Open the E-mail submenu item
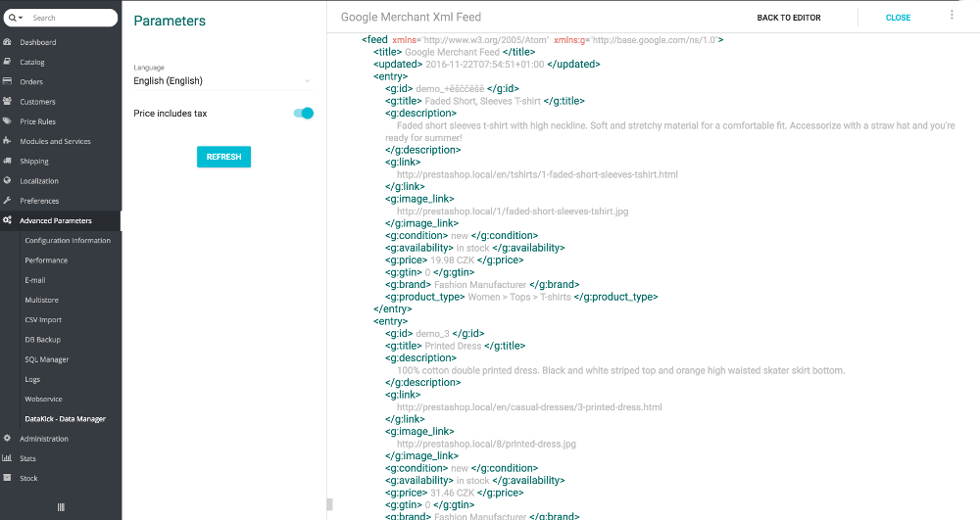The image size is (980, 520). coord(35,280)
